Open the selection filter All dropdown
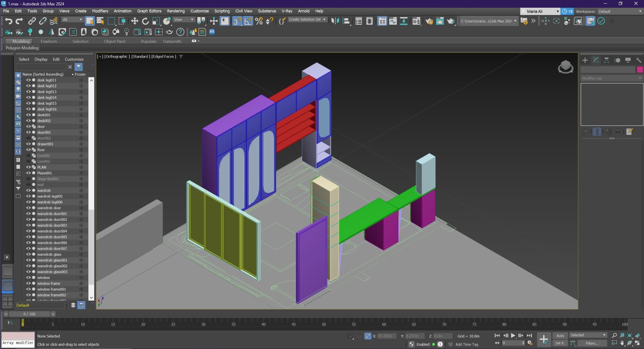 pyautogui.click(x=72, y=20)
